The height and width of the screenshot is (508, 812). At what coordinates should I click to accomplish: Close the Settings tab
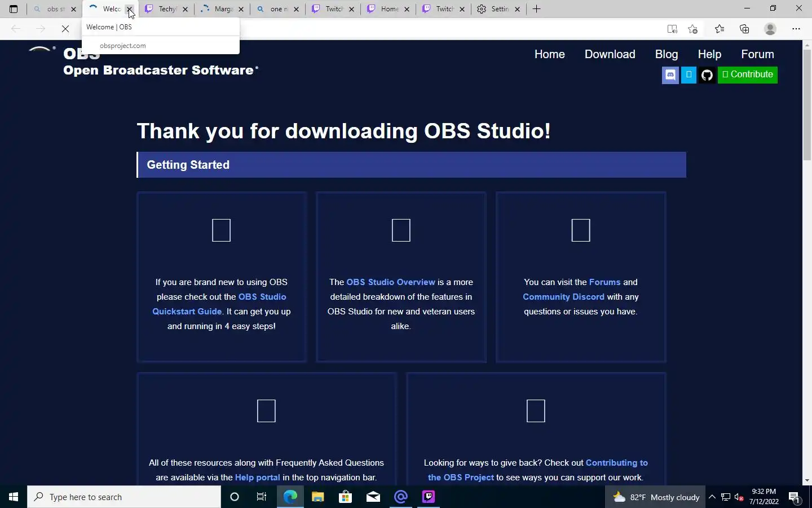(x=517, y=9)
